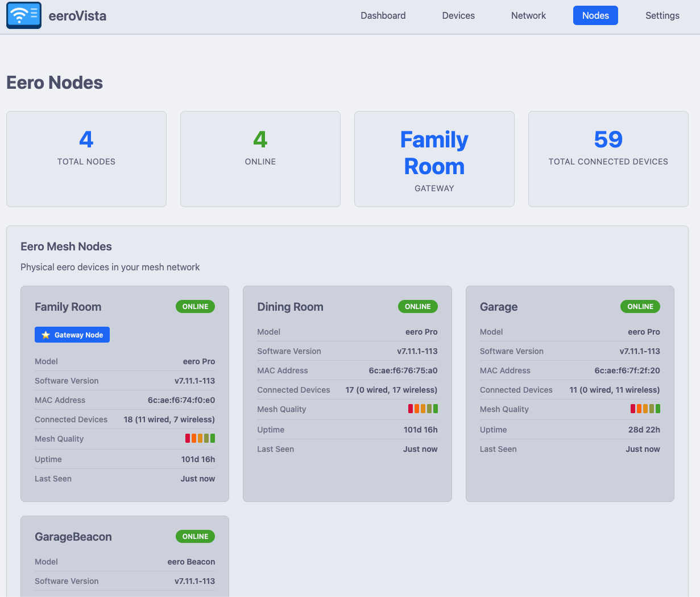Viewport: 700px width, 597px height.
Task: Open the Dashboard tab
Action: pyautogui.click(x=383, y=16)
